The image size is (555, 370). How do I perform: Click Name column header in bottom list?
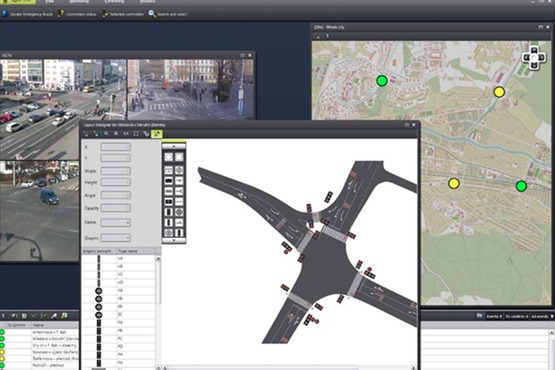pos(55,325)
